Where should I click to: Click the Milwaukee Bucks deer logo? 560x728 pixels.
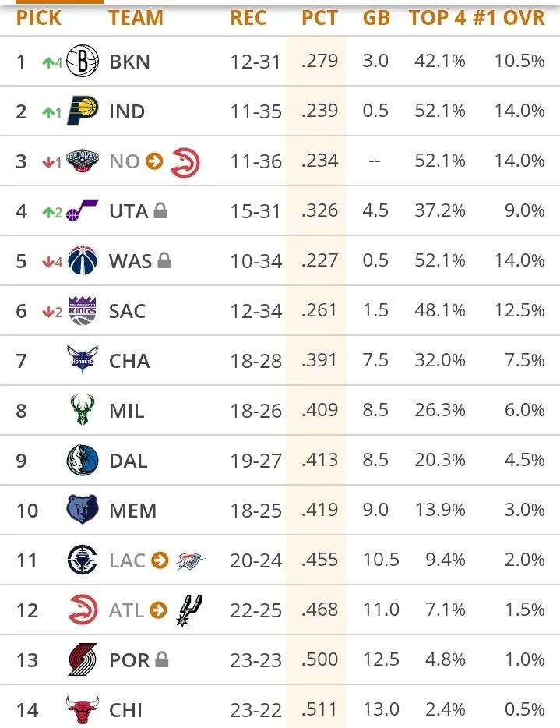[82, 410]
